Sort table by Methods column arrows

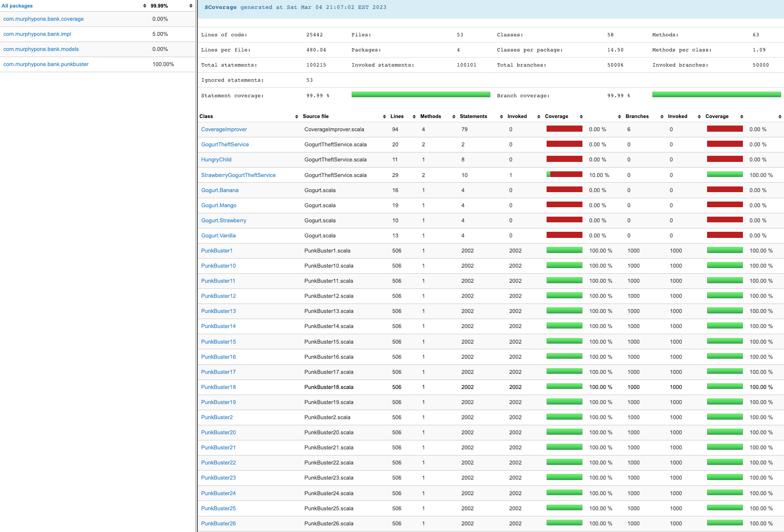click(454, 117)
